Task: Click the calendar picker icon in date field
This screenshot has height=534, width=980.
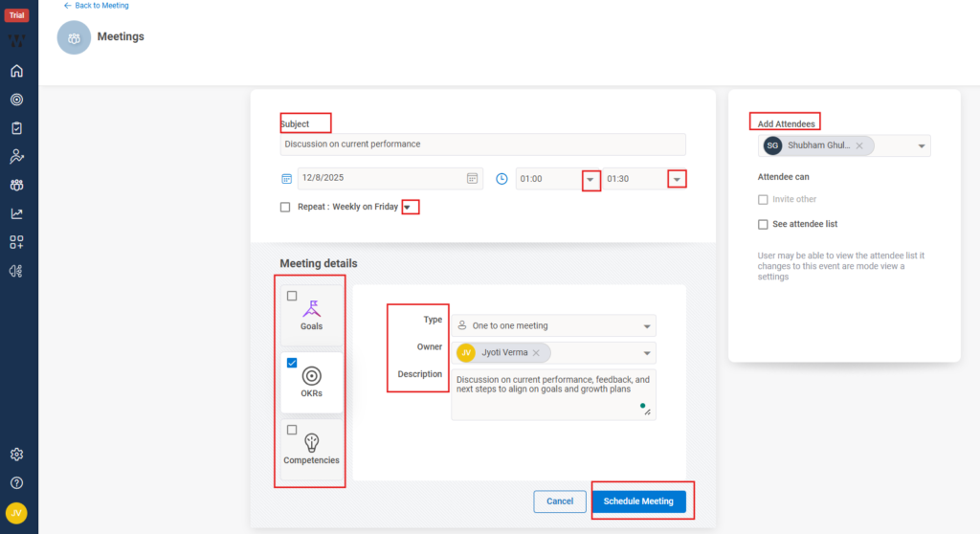Action: pos(472,178)
